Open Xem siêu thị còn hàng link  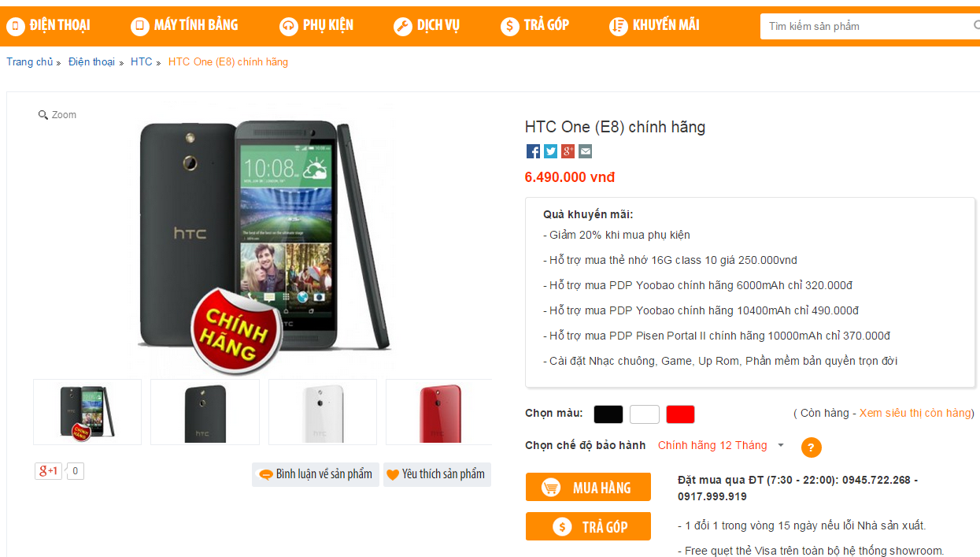click(x=915, y=413)
